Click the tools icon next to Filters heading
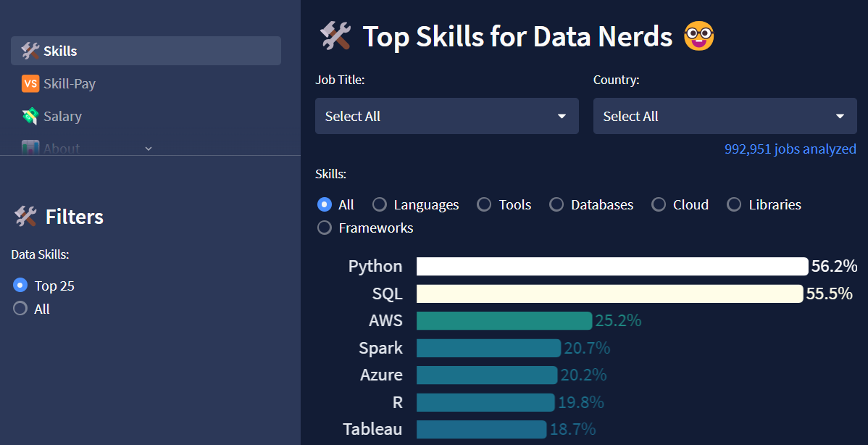The width and height of the screenshot is (868, 445). [x=25, y=217]
